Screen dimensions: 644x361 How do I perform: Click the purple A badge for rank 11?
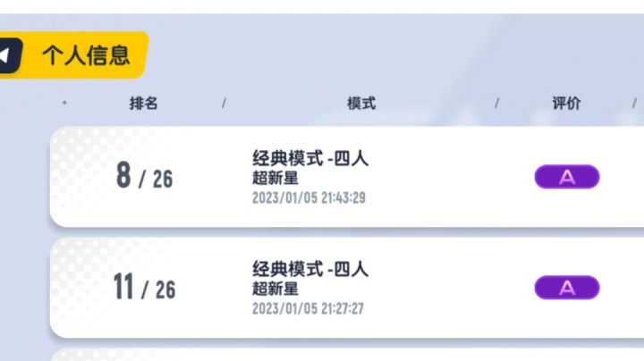coord(566,288)
